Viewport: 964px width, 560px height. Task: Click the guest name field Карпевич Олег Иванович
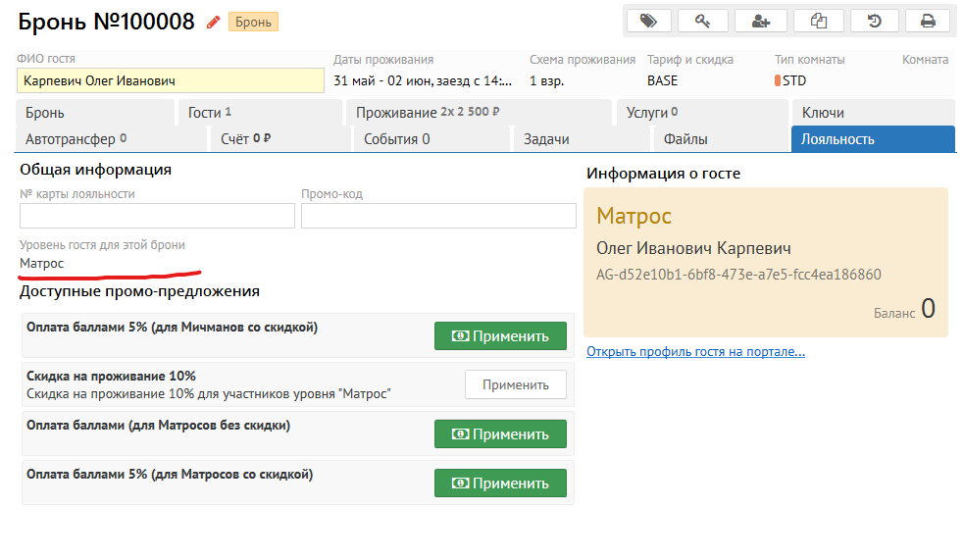171,80
